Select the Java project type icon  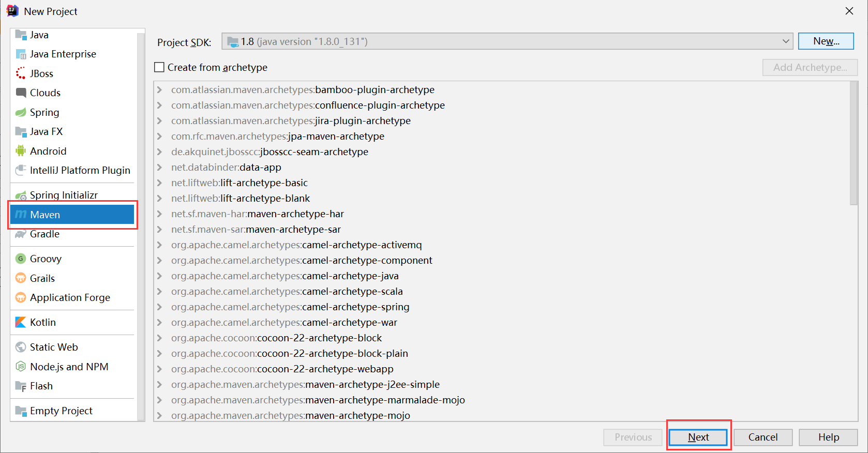[x=21, y=35]
